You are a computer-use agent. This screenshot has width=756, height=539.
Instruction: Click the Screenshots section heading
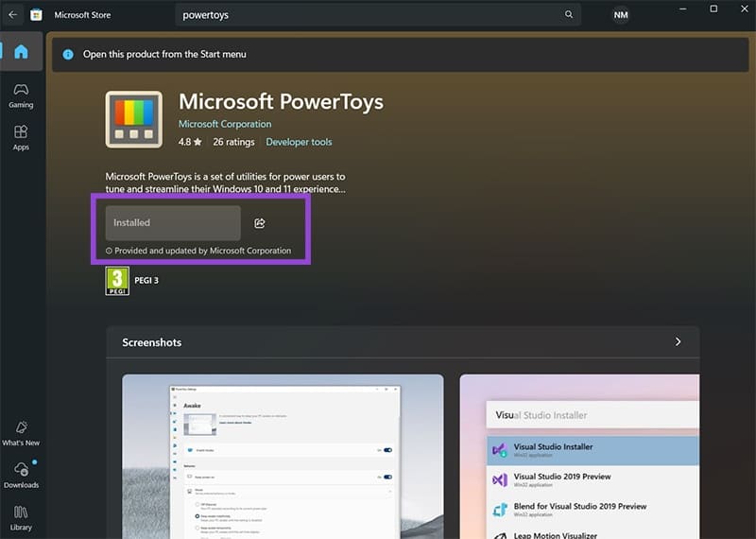(152, 342)
